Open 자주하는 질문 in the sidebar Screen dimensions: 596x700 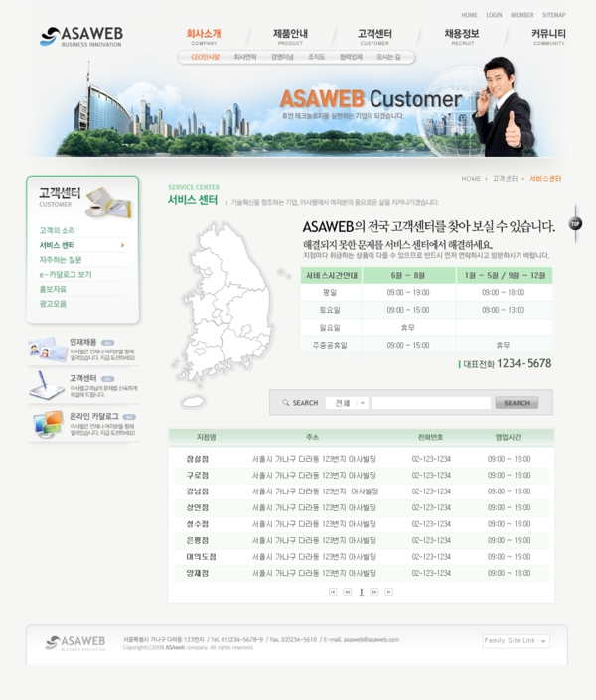[61, 260]
